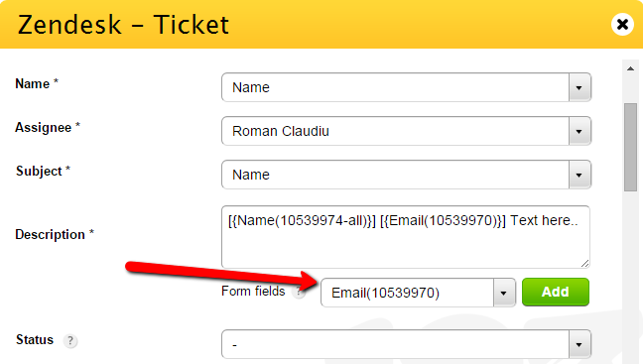Click the scrollbar's up arrow
This screenshot has height=364, width=643.
[x=630, y=68]
